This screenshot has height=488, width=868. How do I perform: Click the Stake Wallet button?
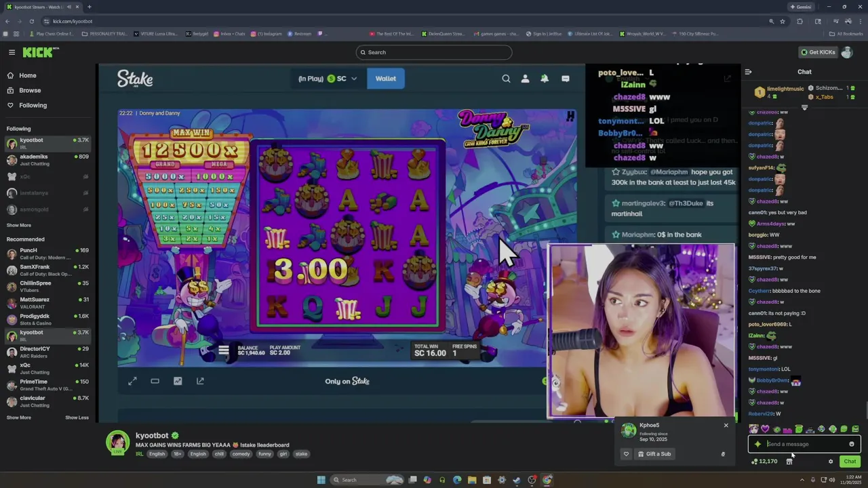click(385, 79)
